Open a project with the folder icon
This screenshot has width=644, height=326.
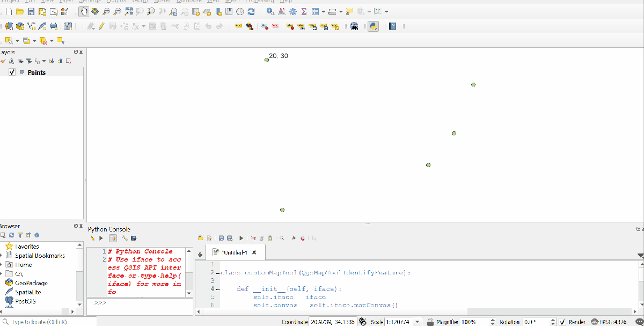[20, 11]
